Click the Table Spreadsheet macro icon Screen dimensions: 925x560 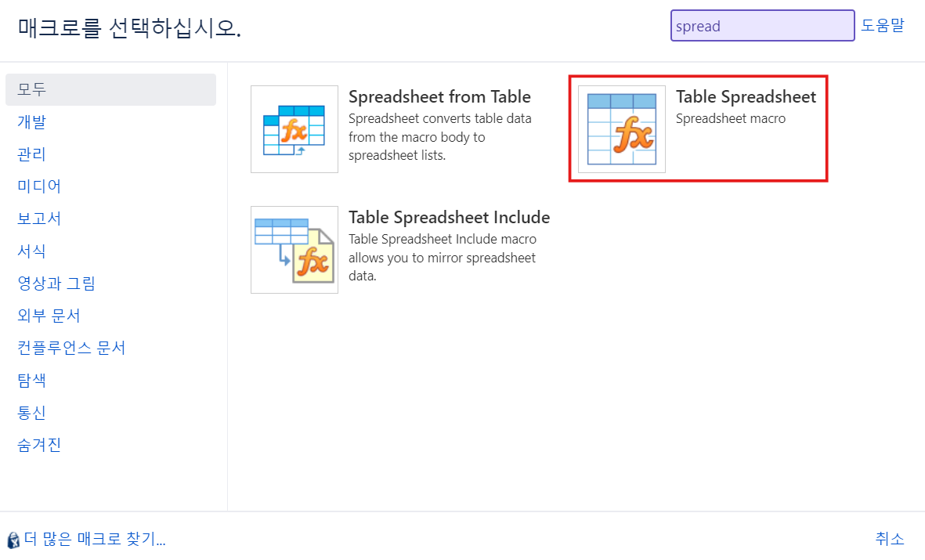(x=622, y=129)
